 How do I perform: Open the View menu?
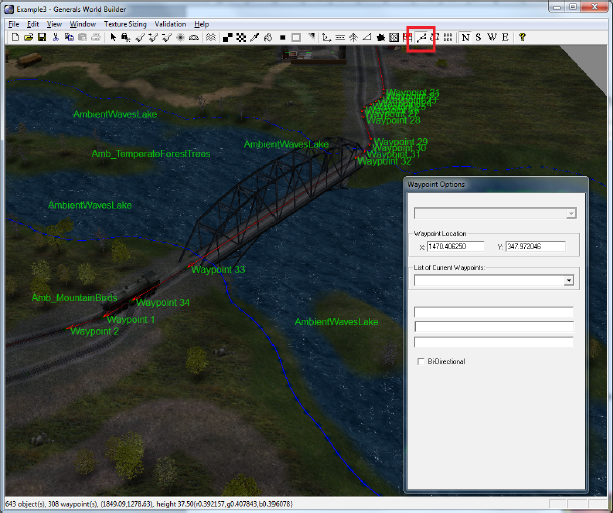click(54, 24)
